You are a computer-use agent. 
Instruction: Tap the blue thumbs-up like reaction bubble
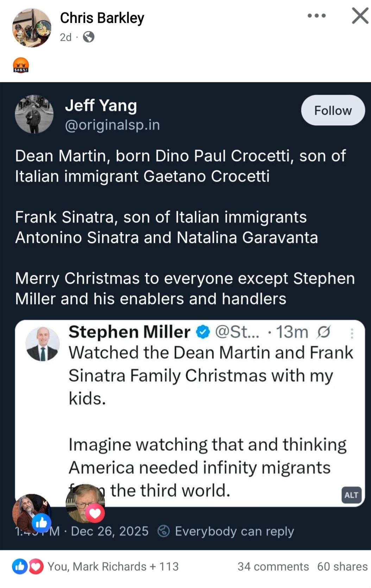(x=42, y=523)
